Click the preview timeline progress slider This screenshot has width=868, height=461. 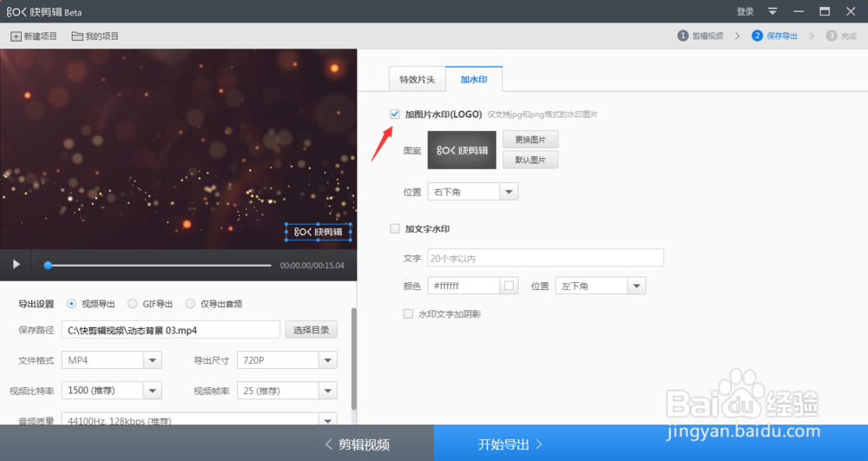(x=158, y=266)
